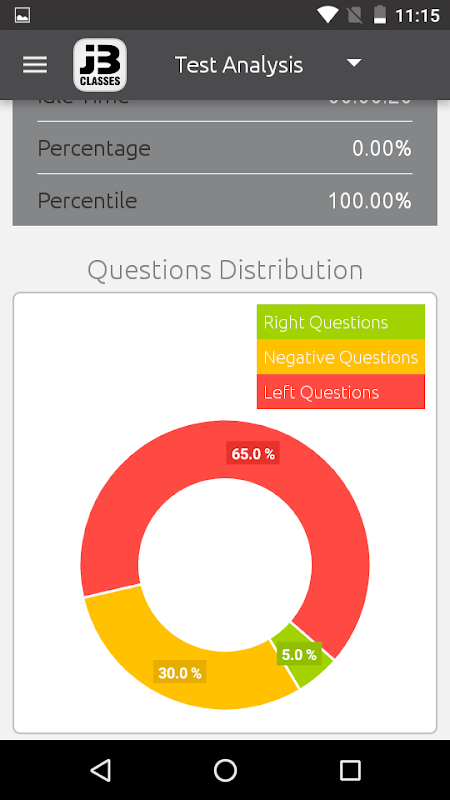Viewport: 450px width, 800px height.
Task: Tap the picture notification icon in status bar
Action: (22, 15)
